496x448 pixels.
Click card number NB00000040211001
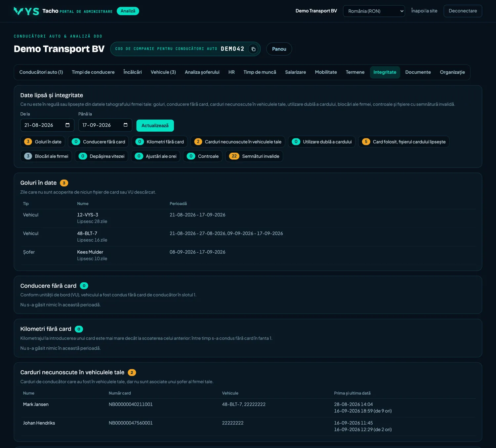coord(131,404)
